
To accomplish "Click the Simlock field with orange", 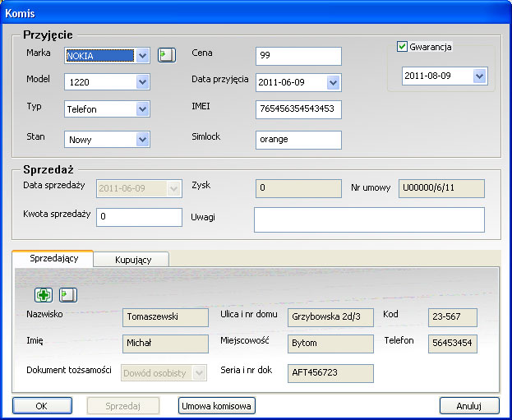I will click(x=298, y=140).
